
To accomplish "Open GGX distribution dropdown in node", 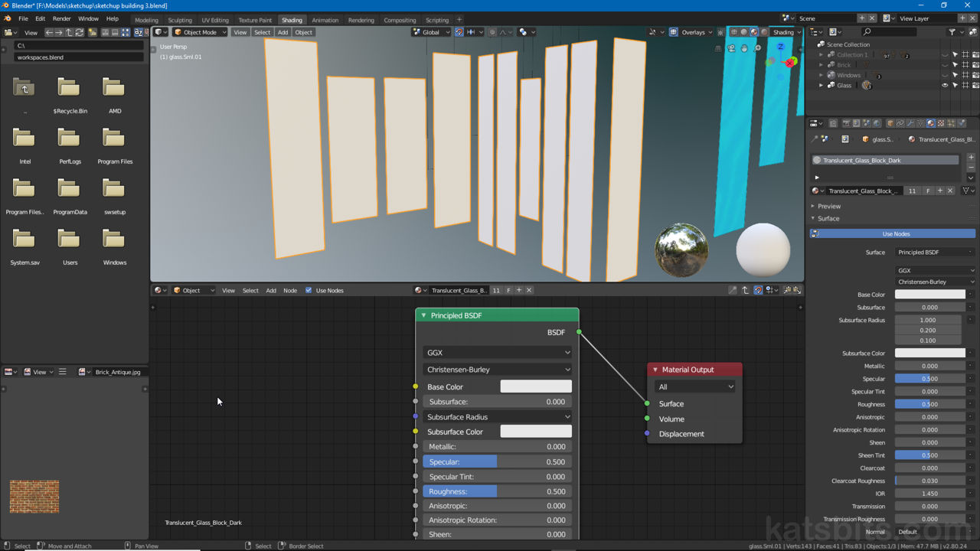I will 498,353.
